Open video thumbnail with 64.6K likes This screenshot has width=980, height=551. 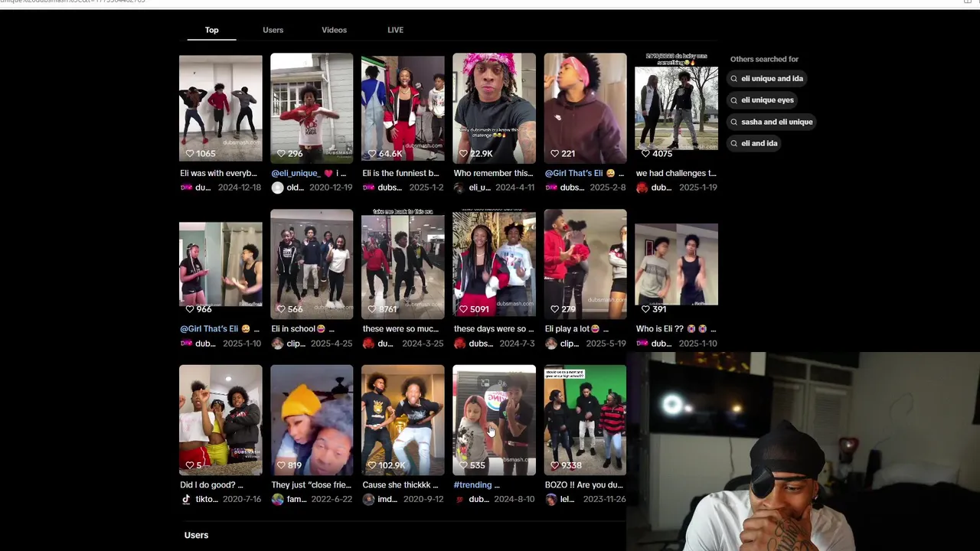point(403,107)
